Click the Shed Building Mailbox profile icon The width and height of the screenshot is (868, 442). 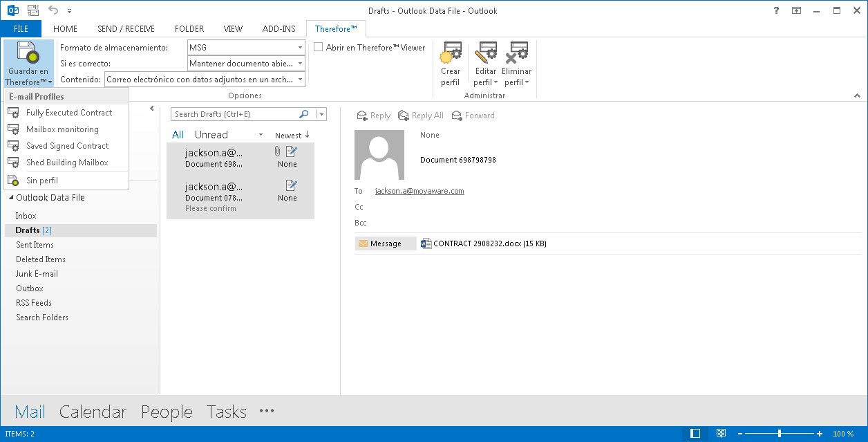point(13,163)
